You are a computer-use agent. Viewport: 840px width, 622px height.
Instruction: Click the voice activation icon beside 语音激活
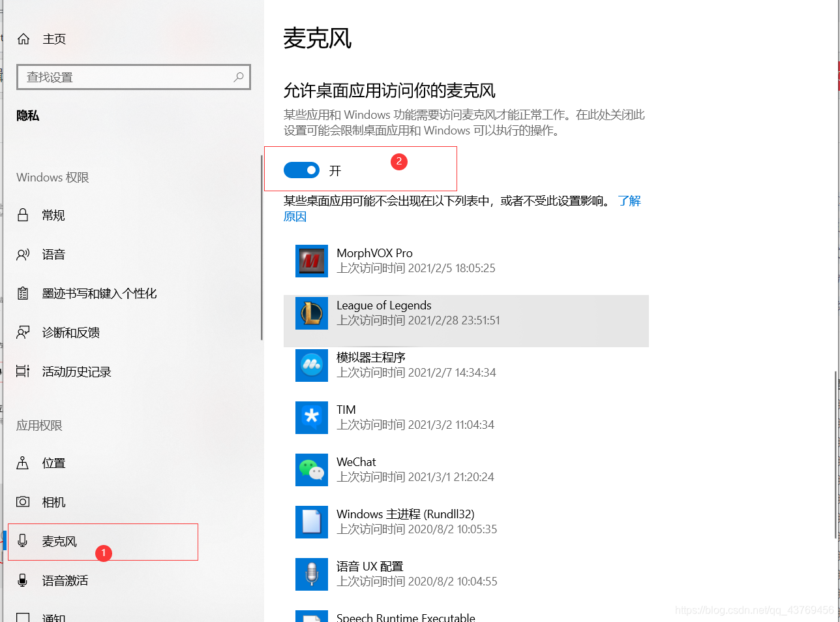pos(23,580)
